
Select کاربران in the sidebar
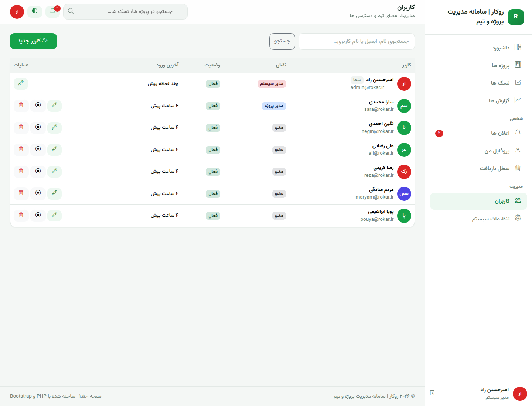tap(478, 201)
